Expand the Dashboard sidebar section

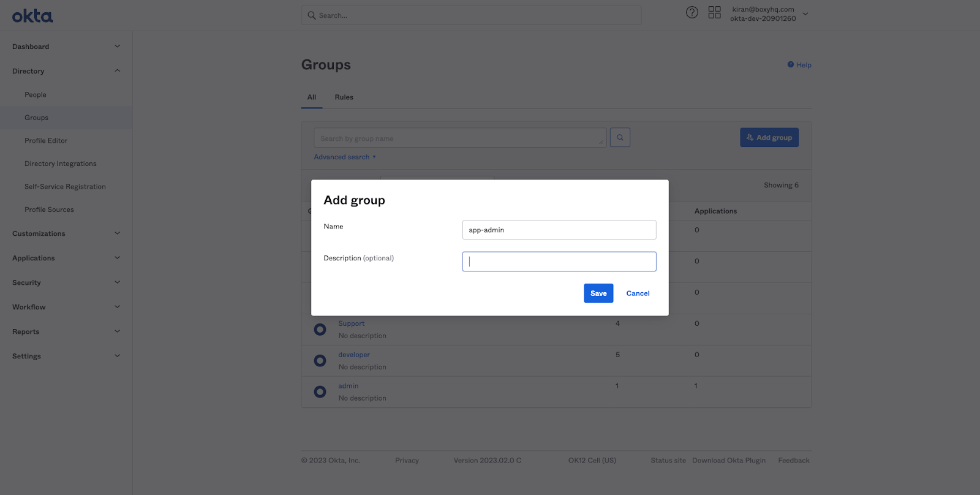click(x=66, y=47)
